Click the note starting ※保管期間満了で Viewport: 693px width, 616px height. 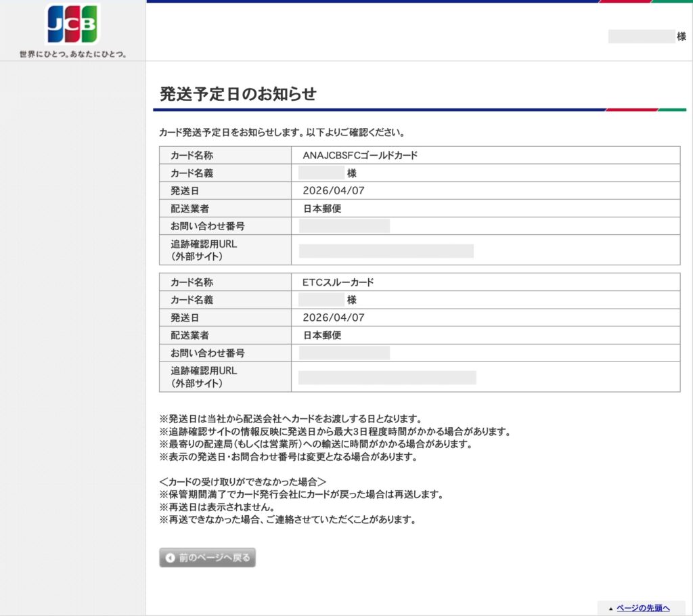pyautogui.click(x=301, y=494)
